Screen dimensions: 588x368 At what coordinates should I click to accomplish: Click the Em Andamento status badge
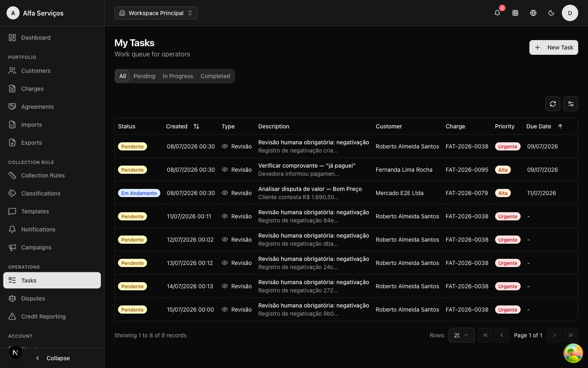tap(139, 193)
